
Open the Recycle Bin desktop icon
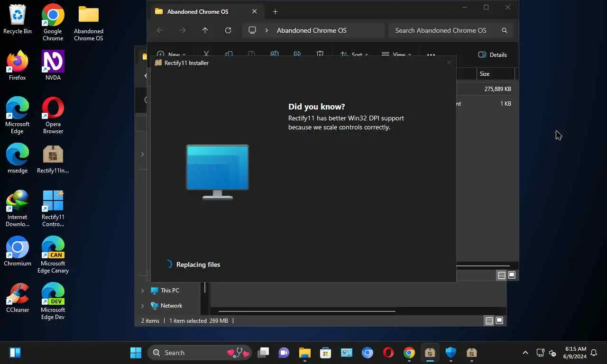tap(18, 19)
